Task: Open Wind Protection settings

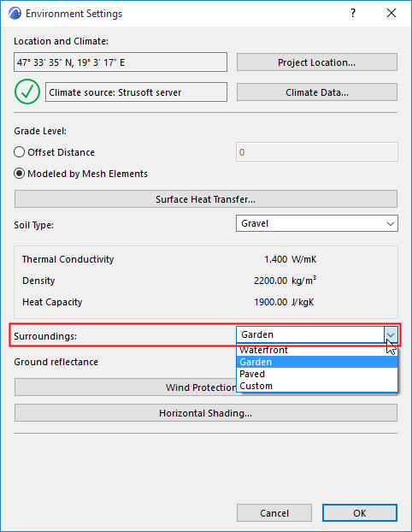Action: (126, 387)
